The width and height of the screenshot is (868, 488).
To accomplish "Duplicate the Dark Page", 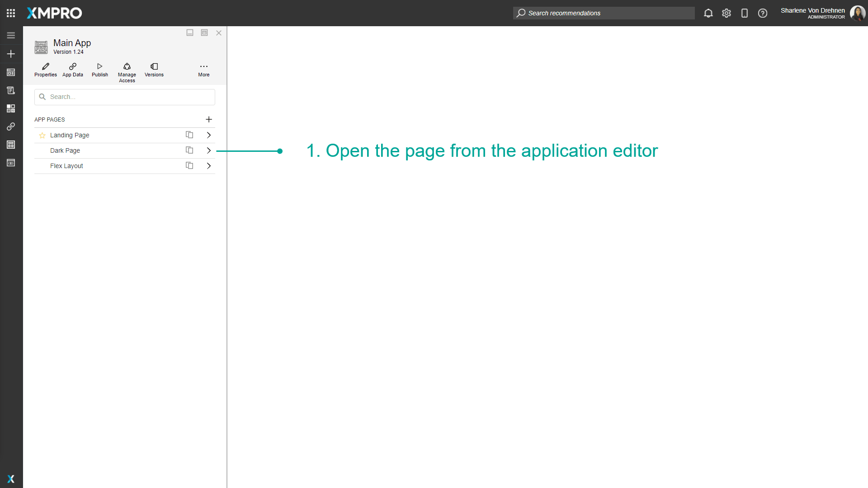I will (x=189, y=150).
